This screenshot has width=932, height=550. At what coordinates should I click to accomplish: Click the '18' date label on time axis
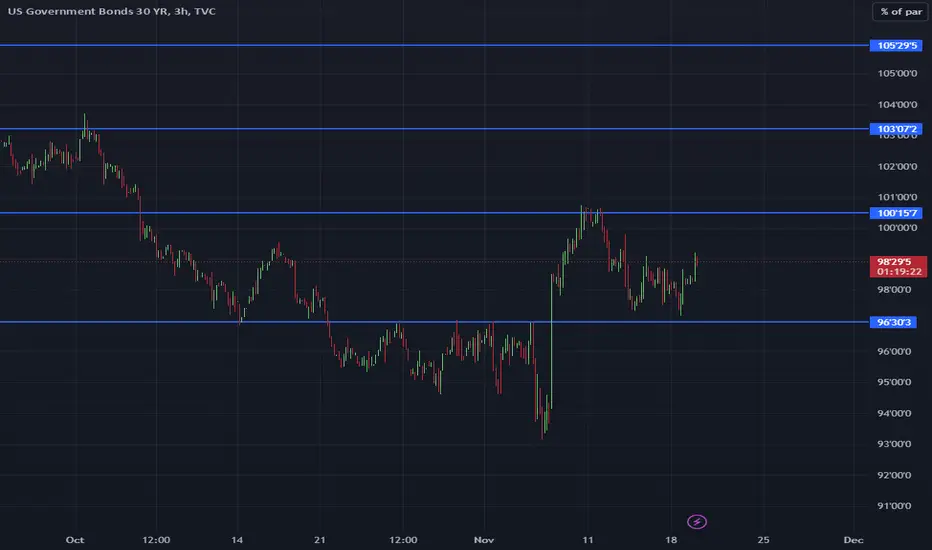tap(671, 540)
